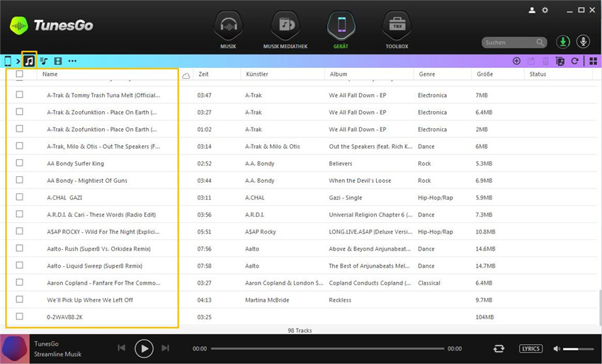Check the A.R.D.I. & Cari These Words track
Image resolution: width=602 pixels, height=364 pixels.
coord(20,214)
